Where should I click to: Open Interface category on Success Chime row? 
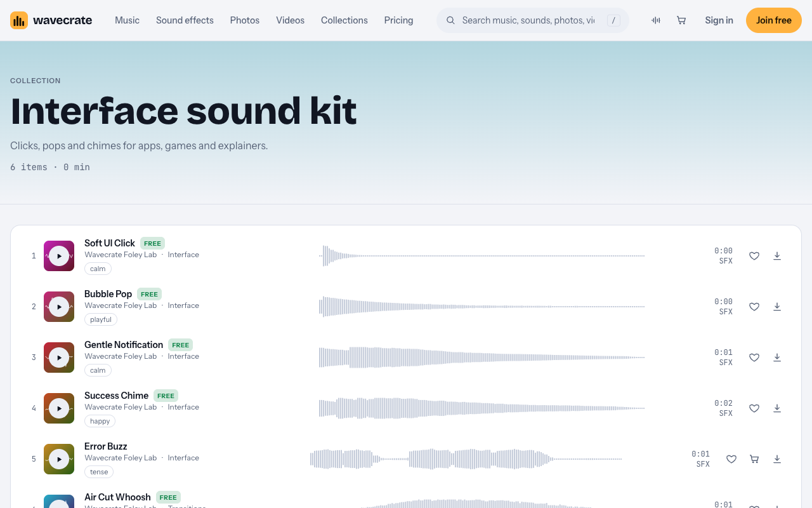tap(183, 407)
